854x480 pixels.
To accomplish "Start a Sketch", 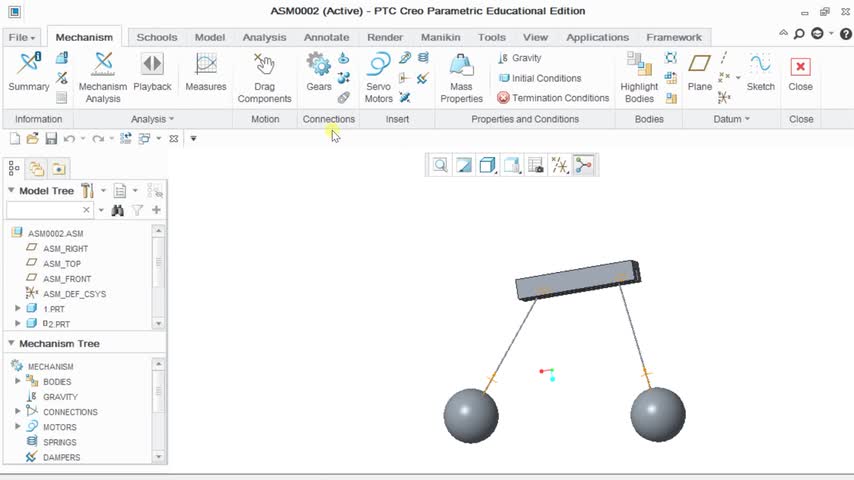I will (x=760, y=71).
